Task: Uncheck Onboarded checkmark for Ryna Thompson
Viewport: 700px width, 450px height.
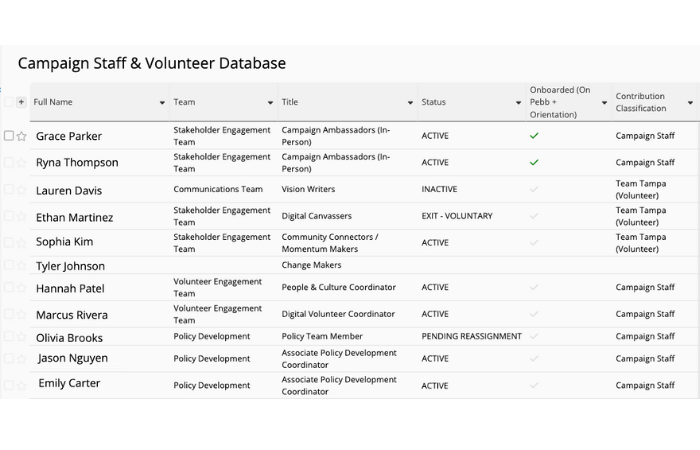Action: pos(534,162)
